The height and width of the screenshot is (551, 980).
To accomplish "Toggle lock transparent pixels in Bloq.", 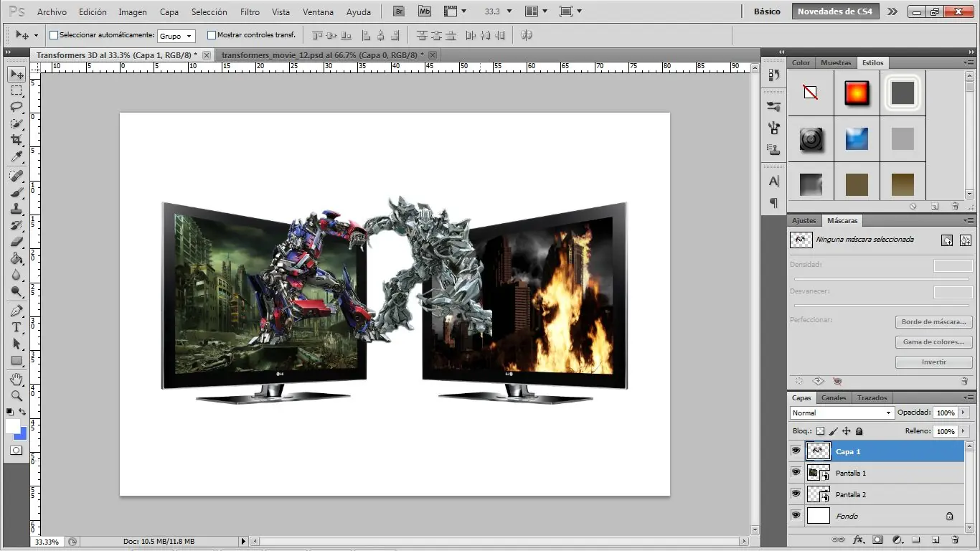I will pyautogui.click(x=820, y=431).
